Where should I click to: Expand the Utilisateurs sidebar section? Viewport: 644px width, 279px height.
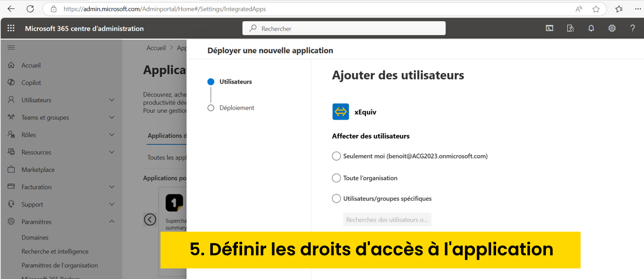[x=112, y=100]
